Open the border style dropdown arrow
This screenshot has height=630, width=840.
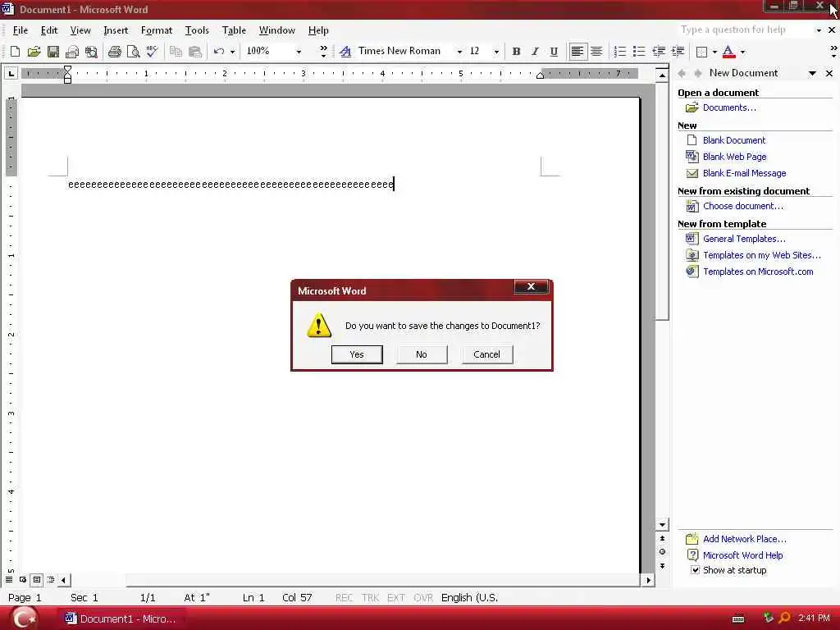(714, 52)
